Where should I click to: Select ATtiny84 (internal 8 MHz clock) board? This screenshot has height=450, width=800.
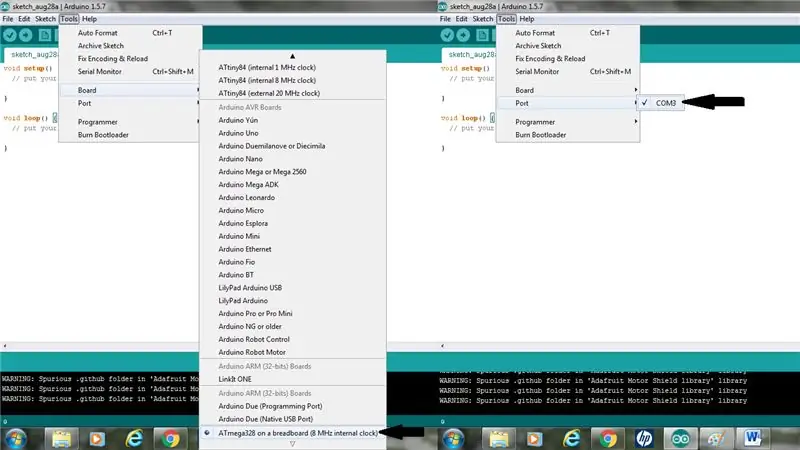click(x=293, y=80)
